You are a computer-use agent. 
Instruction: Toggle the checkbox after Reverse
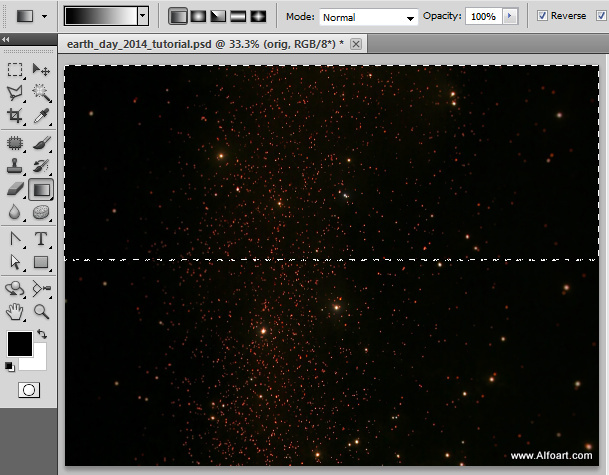pos(601,16)
